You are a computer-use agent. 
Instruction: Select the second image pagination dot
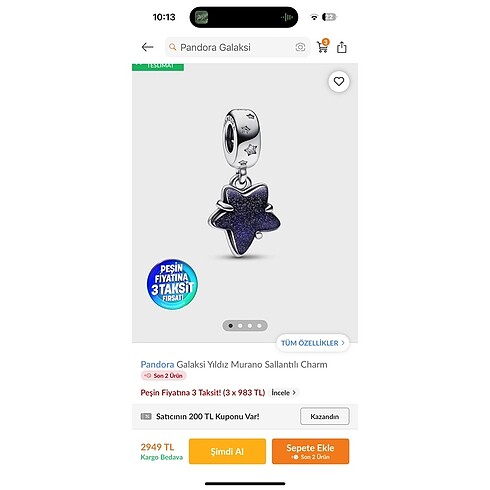(240, 326)
